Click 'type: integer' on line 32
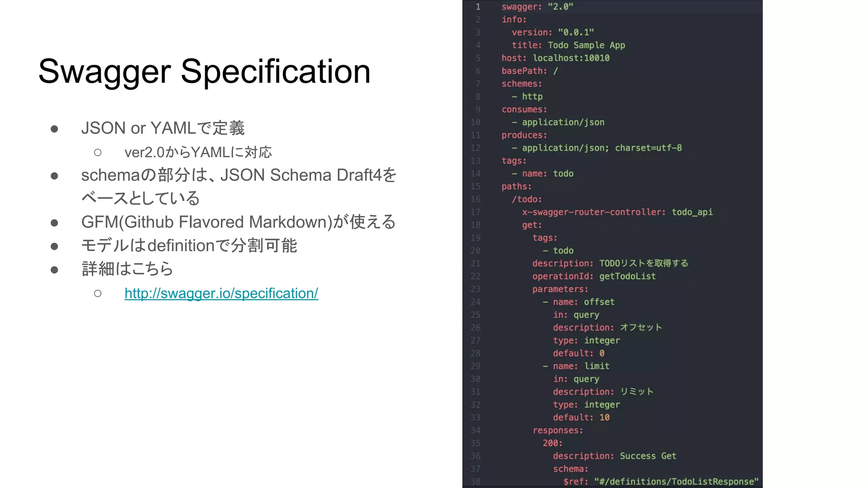The image size is (868, 488). coord(587,405)
